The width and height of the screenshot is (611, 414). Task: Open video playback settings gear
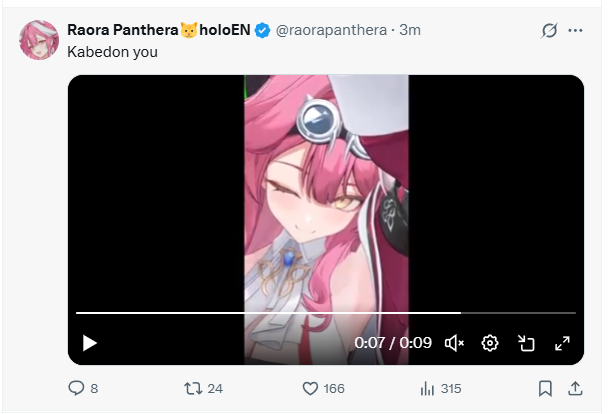(490, 343)
